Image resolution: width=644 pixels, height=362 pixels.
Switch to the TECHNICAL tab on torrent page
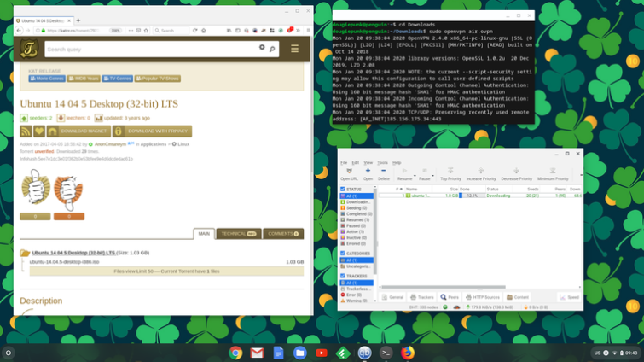239,234
